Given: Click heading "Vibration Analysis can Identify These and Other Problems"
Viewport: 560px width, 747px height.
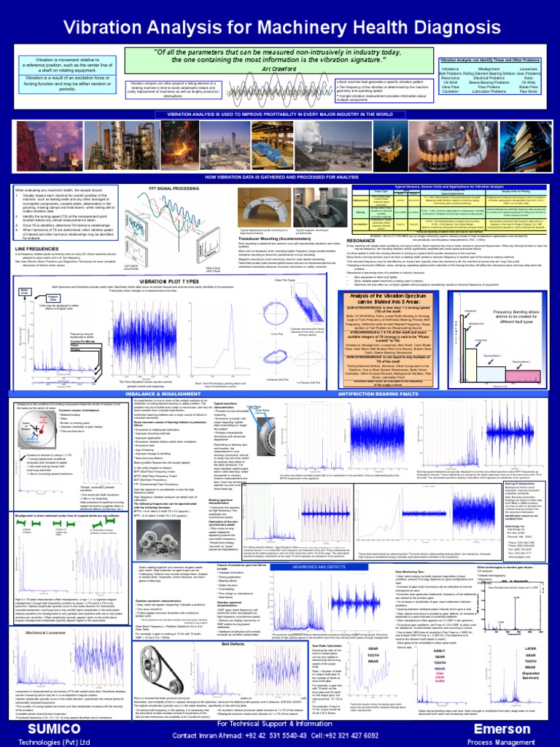Looking at the screenshot, I should click(490, 61).
